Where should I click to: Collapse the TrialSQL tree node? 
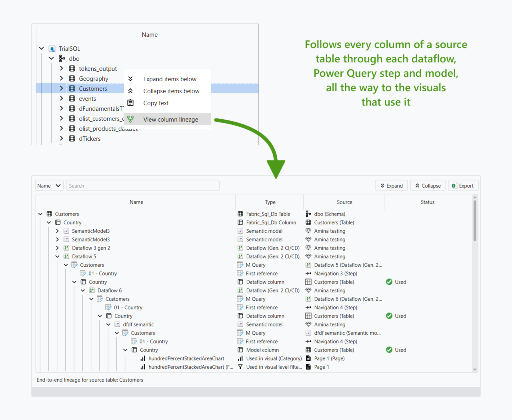point(42,48)
